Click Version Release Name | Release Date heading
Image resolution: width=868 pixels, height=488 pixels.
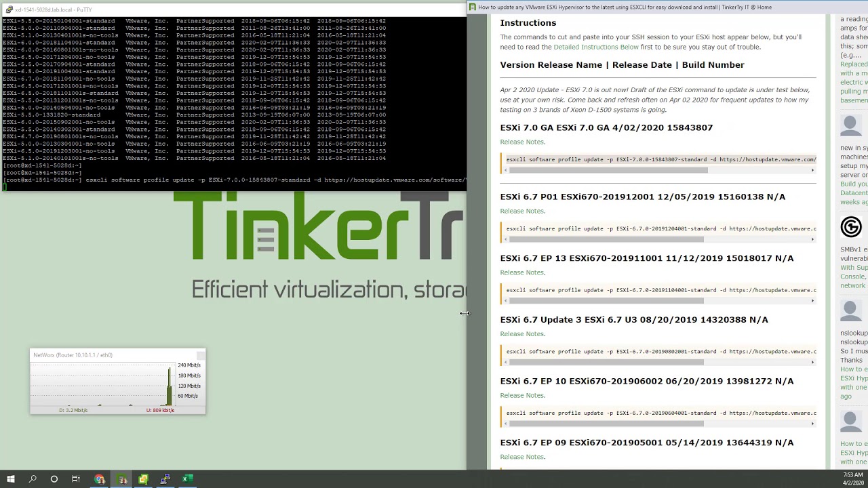tap(622, 65)
